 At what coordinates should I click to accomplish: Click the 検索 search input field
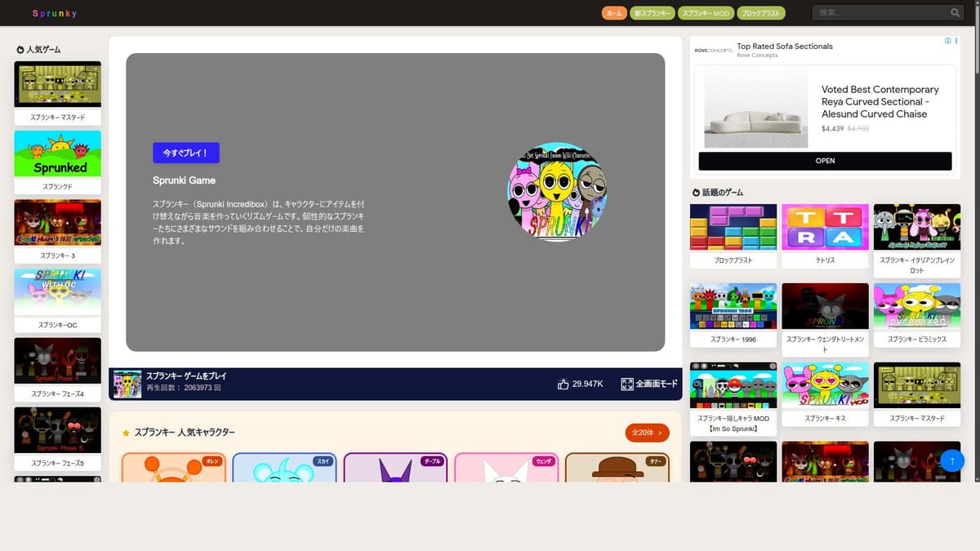coord(880,12)
